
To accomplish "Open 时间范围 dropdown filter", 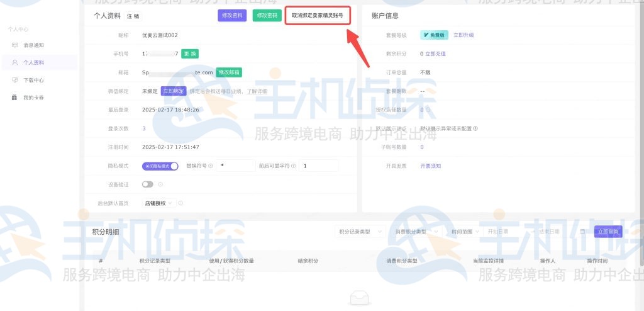I will click(x=465, y=232).
